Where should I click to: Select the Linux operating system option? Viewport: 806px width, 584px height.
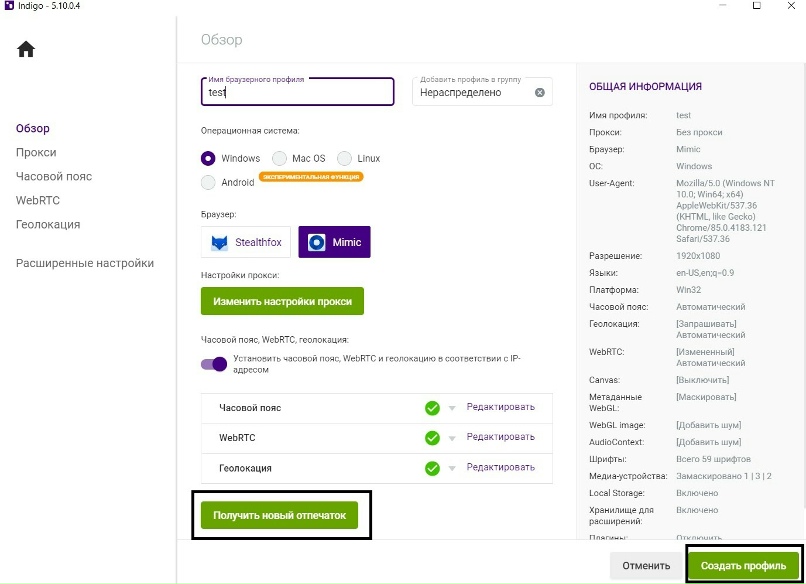click(345, 158)
